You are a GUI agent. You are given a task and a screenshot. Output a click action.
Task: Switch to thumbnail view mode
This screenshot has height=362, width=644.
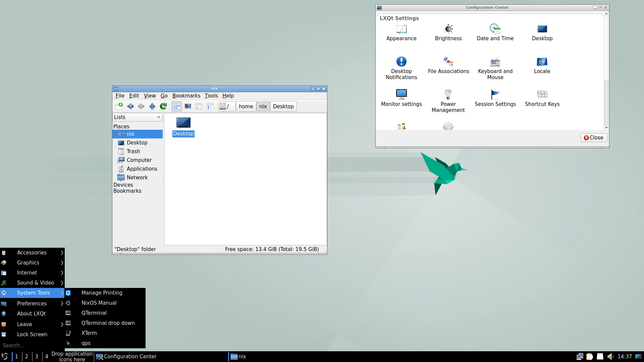click(188, 106)
